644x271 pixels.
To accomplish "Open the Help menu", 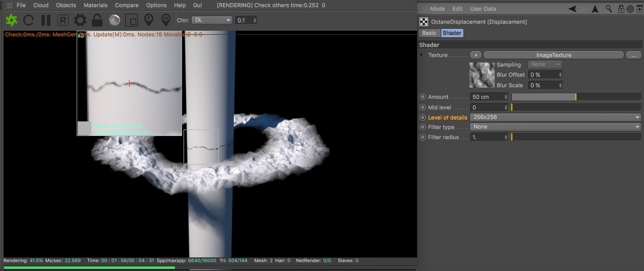I will click(x=180, y=5).
